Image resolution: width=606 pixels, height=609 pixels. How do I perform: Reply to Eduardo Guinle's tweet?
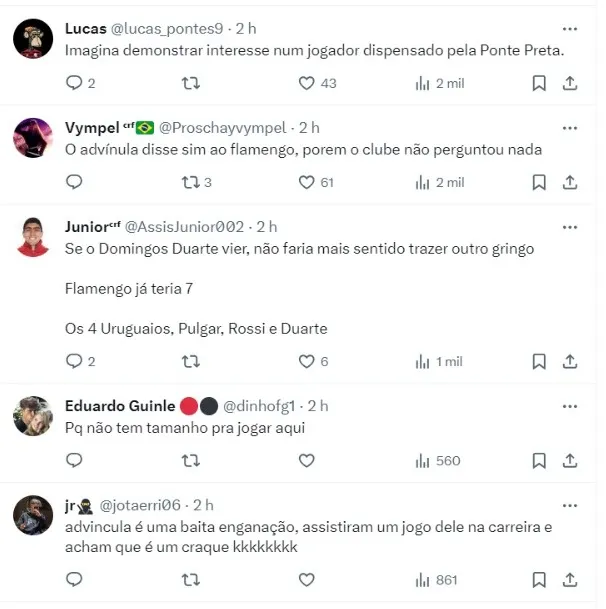point(74,460)
